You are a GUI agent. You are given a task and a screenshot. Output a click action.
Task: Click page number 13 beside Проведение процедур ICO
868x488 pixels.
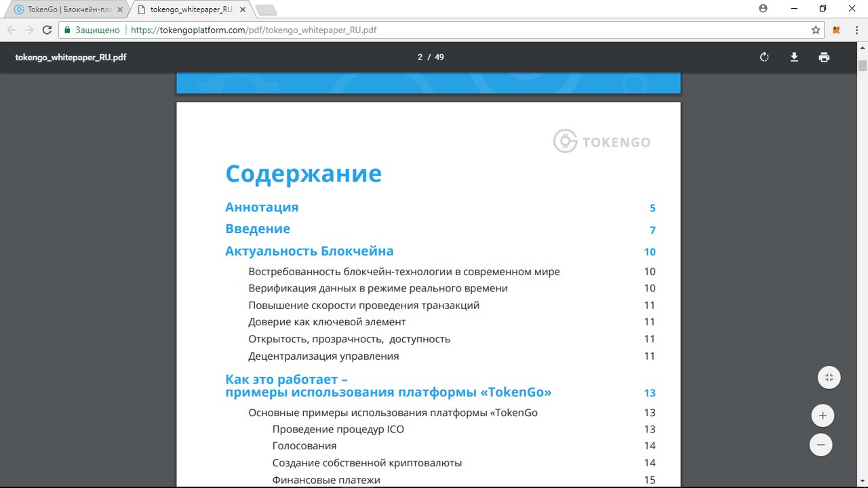tap(650, 430)
